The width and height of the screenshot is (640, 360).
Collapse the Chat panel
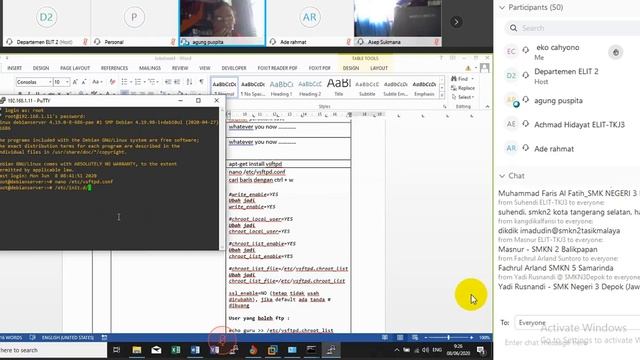pos(502,176)
